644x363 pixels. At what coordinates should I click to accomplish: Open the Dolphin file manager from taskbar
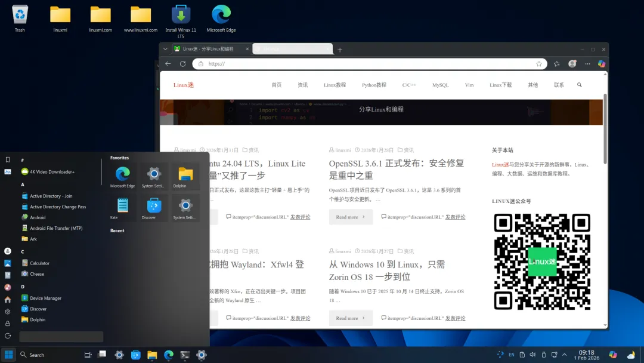coord(152,355)
